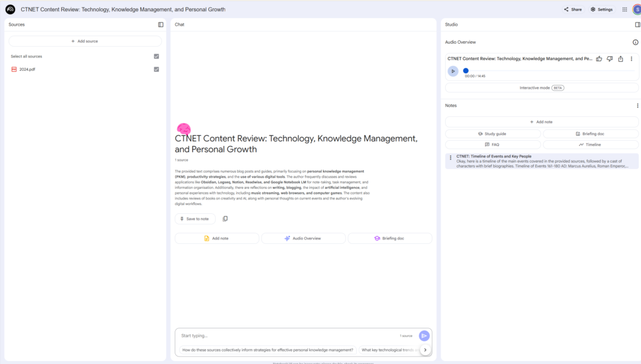The image size is (641, 364).
Task: Uncheck the 2024.pdf source checkbox
Action: coord(156,69)
